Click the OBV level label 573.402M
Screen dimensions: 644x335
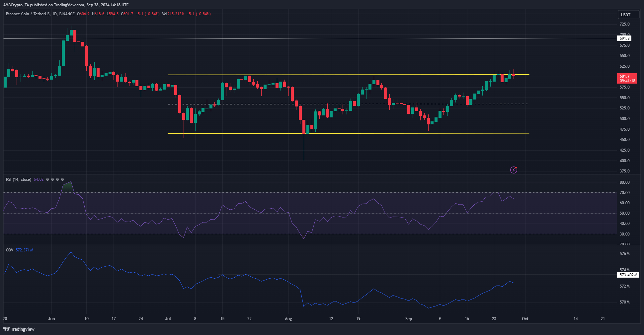tap(628, 275)
